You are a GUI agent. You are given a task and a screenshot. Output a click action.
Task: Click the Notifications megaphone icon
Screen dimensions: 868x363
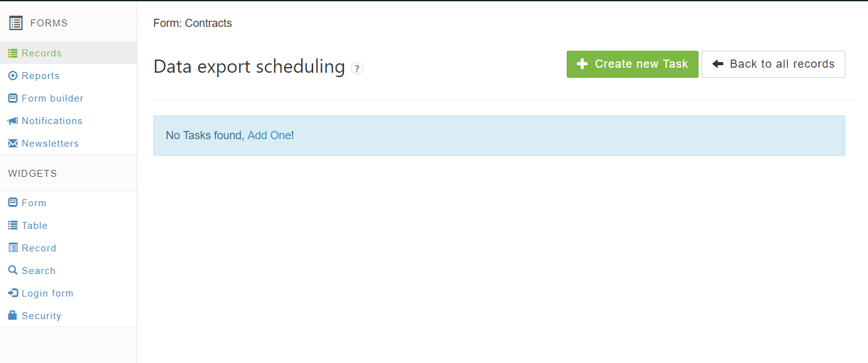pos(13,121)
